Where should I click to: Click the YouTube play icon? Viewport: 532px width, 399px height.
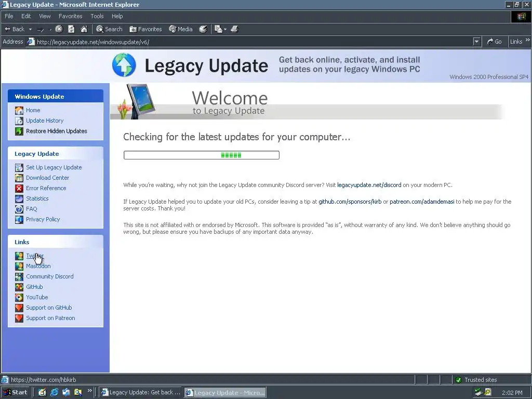tap(19, 298)
